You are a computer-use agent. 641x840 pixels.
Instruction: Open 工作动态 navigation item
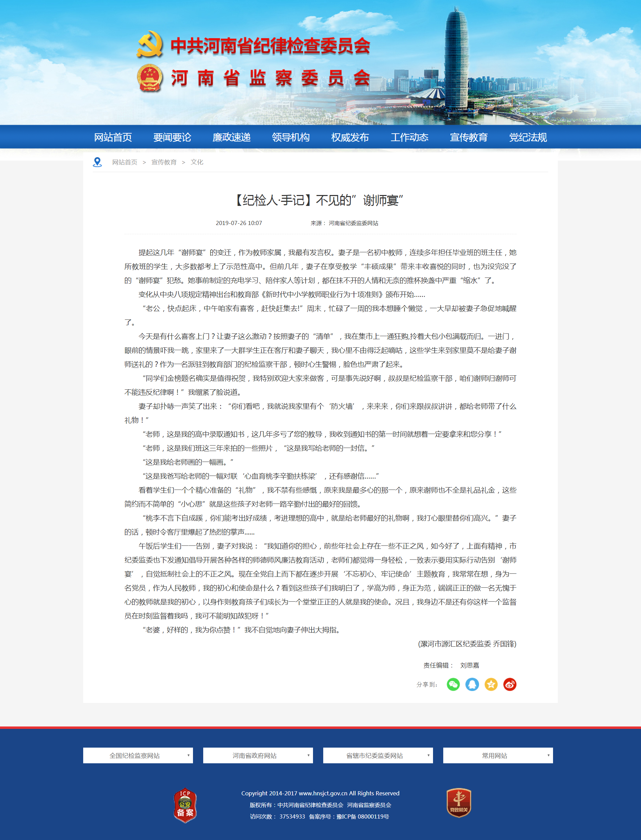[409, 137]
